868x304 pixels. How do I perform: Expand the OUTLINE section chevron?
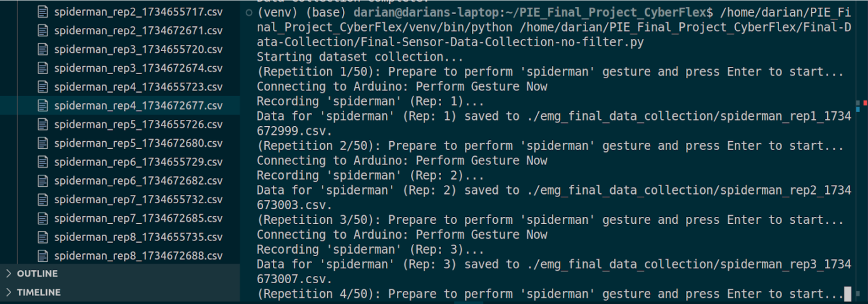[x=9, y=274]
